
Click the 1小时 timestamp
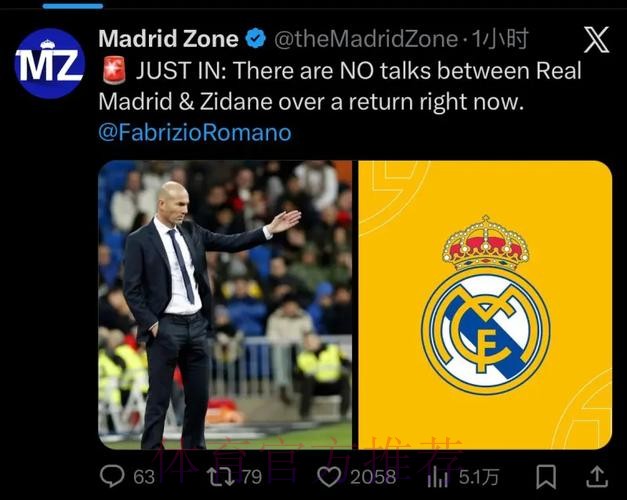pos(499,39)
